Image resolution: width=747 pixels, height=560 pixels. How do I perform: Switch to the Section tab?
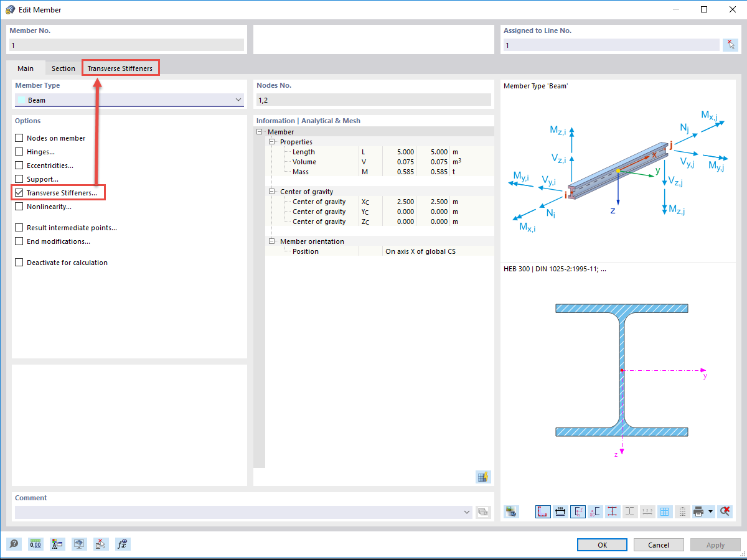tap(63, 68)
